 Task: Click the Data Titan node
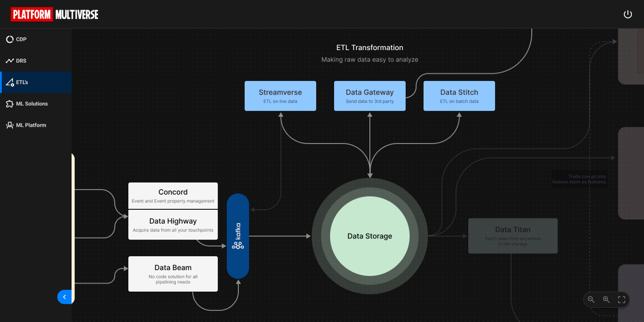(513, 236)
